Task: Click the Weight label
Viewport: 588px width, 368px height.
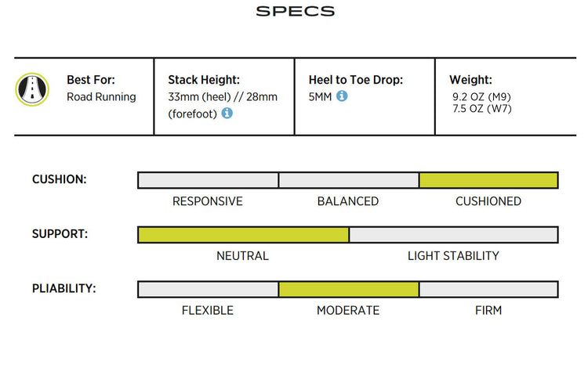Action: (x=470, y=80)
